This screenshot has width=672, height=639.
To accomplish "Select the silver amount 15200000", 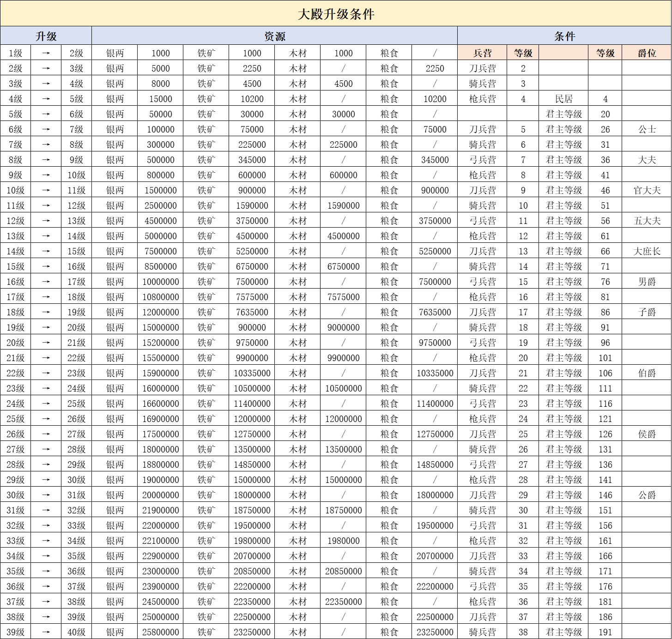I will coord(160,343).
